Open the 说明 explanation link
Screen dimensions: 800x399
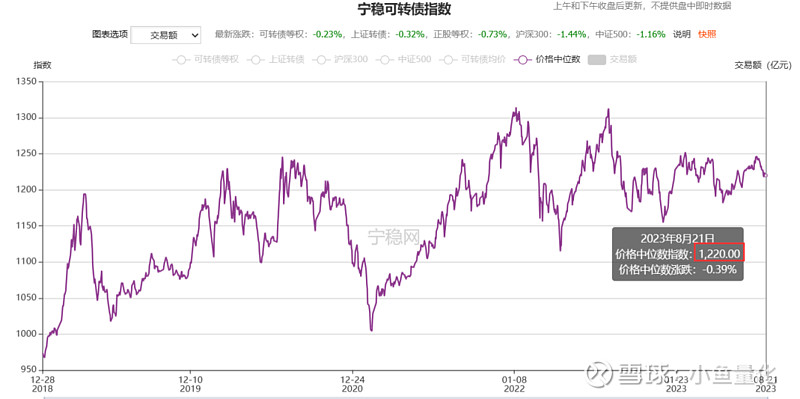point(682,35)
